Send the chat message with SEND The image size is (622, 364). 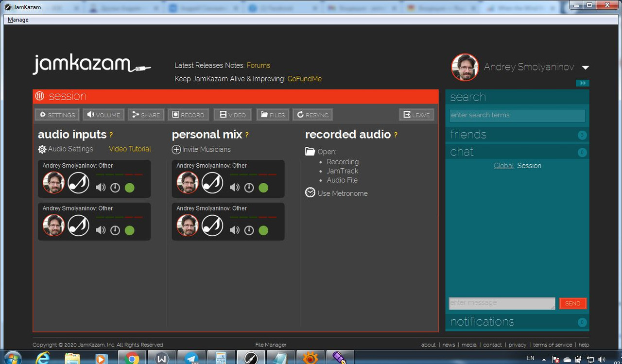coord(573,303)
